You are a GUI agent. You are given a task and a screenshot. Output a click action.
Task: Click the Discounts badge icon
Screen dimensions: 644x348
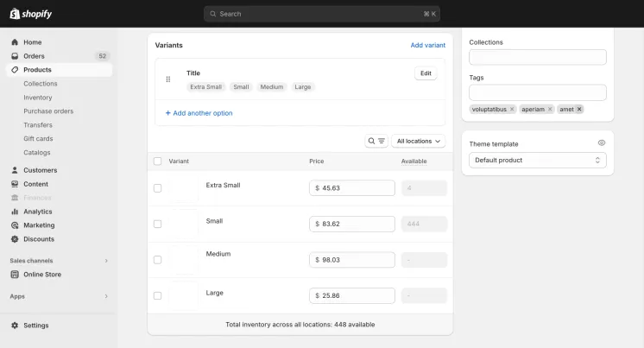(15, 238)
